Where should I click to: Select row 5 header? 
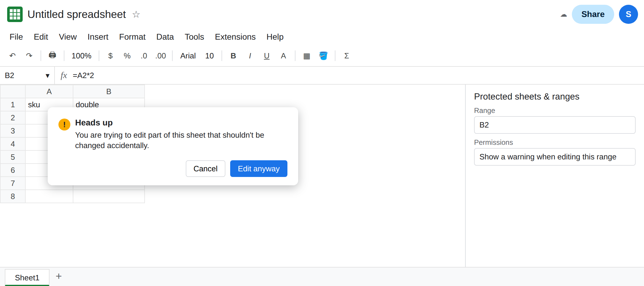click(x=13, y=157)
